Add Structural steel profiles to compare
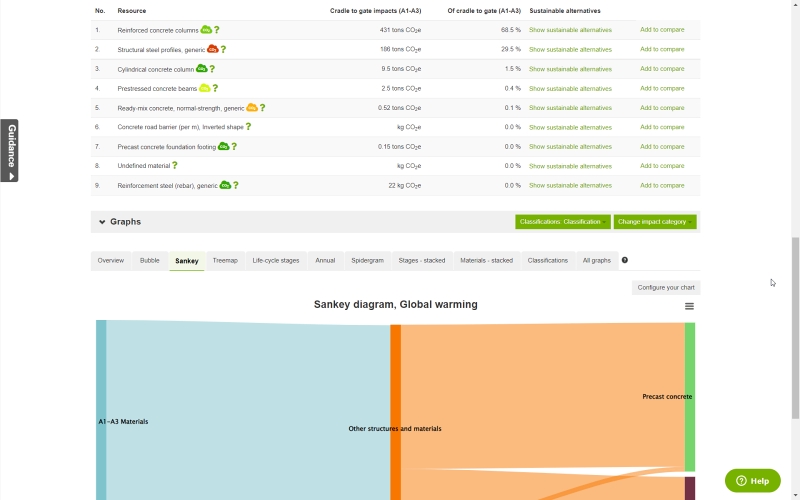This screenshot has height=500, width=800. (x=662, y=49)
